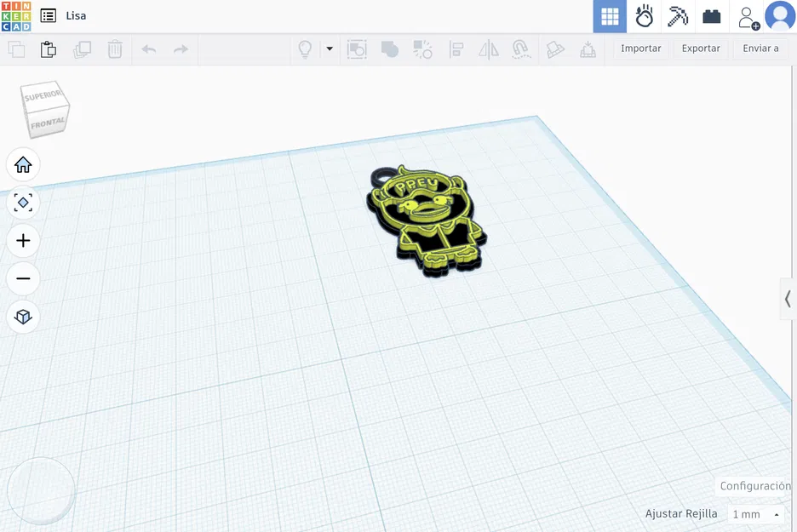The height and width of the screenshot is (532, 797).
Task: Open the Bricks mode icon
Action: coord(712,17)
